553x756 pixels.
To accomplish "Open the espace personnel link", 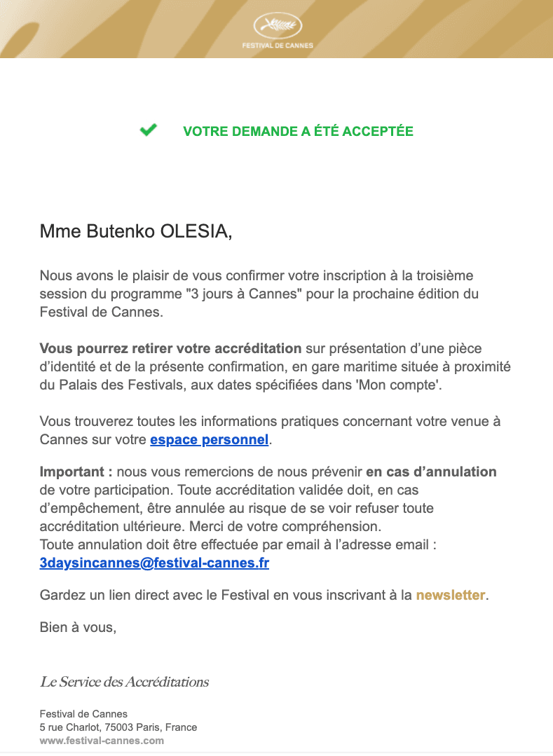I will [210, 440].
